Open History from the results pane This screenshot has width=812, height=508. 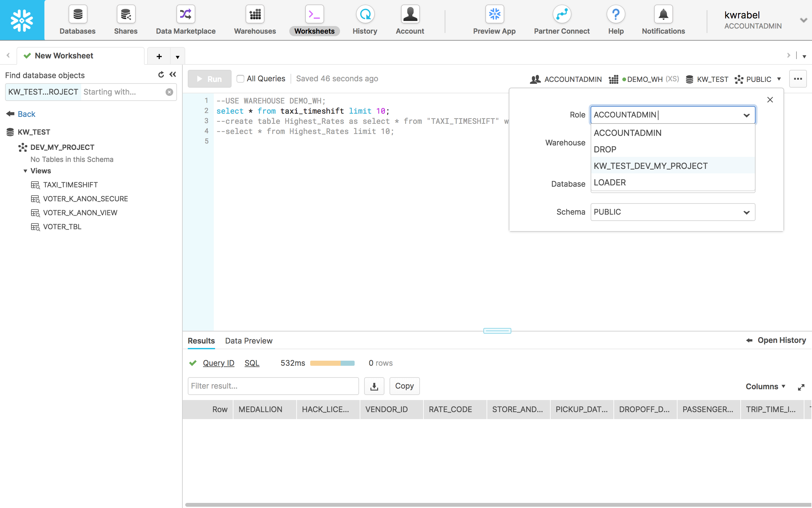point(776,340)
